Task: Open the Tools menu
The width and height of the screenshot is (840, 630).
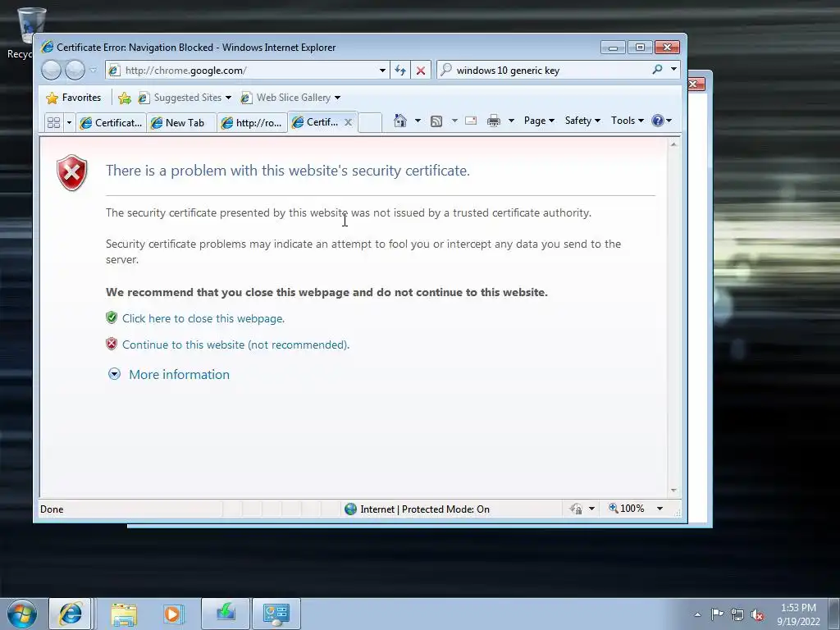Action: 628,121
